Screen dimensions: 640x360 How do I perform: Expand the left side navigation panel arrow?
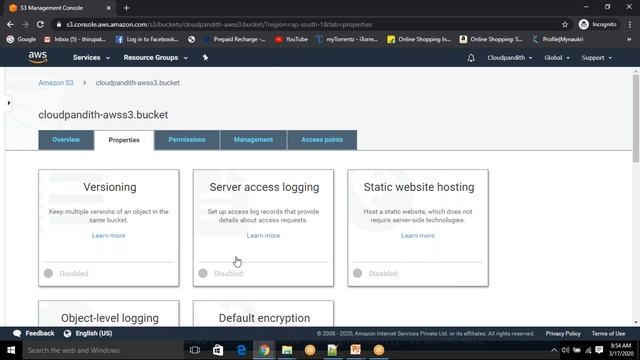tap(9, 103)
